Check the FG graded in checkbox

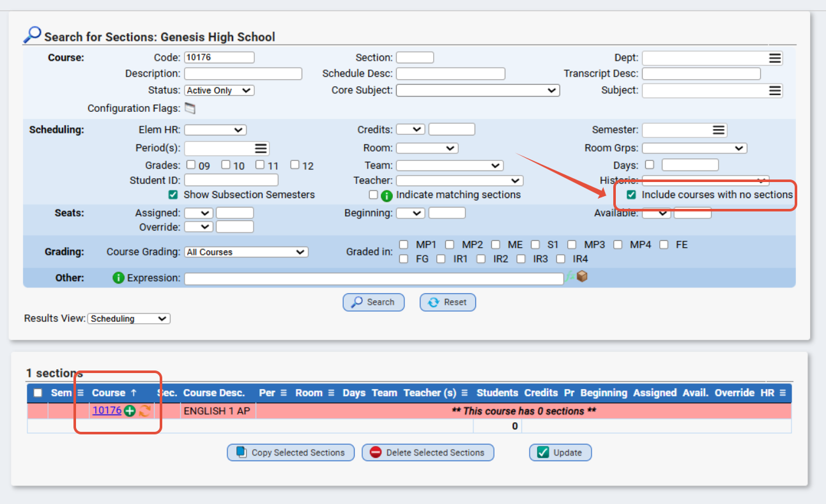click(403, 259)
